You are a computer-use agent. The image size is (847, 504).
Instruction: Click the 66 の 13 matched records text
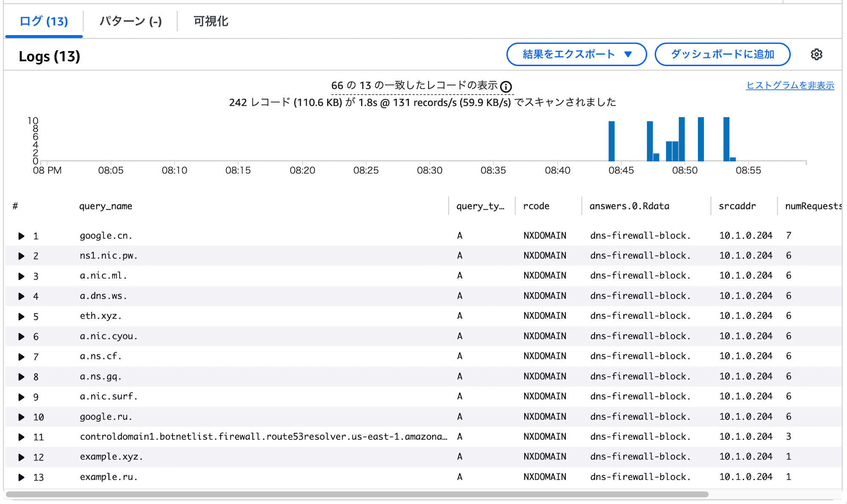click(414, 85)
